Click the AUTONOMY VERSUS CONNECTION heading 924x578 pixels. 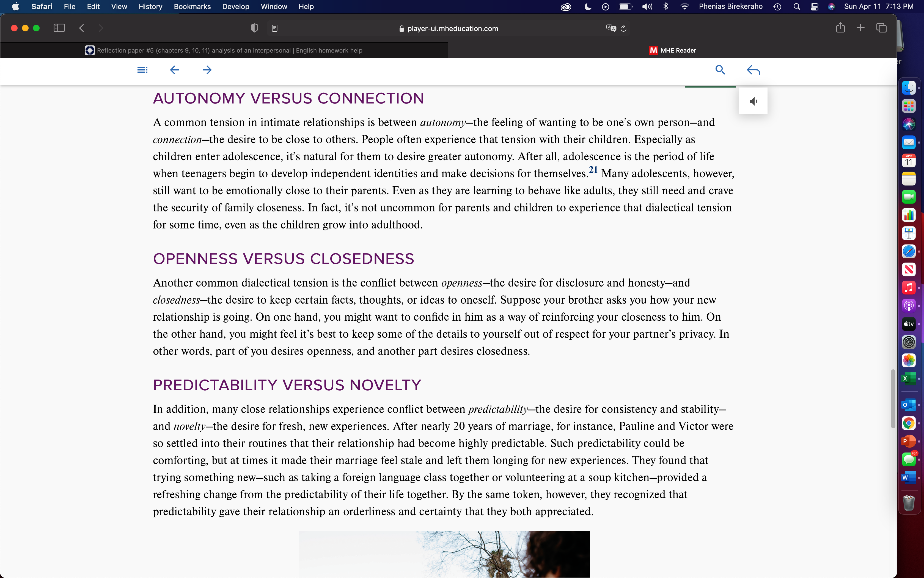coord(288,98)
